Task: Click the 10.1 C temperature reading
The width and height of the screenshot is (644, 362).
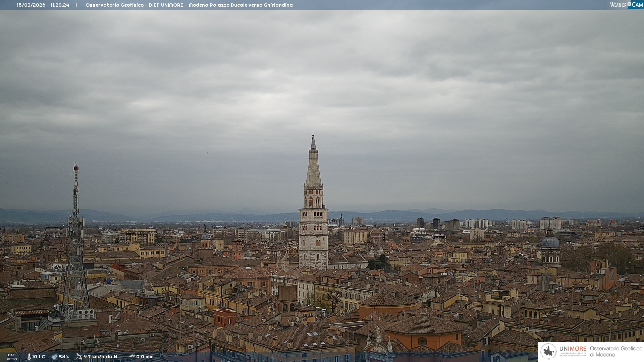Action: [39, 357]
